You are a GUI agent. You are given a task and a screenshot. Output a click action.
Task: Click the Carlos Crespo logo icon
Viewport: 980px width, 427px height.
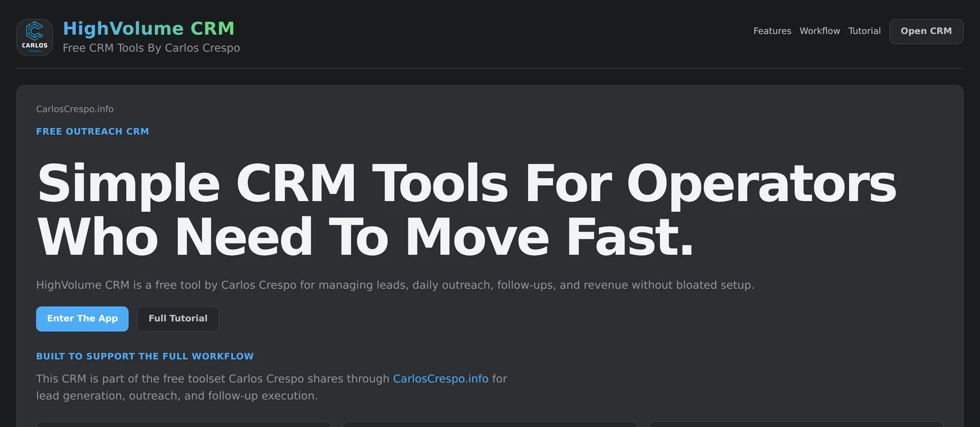(x=34, y=37)
